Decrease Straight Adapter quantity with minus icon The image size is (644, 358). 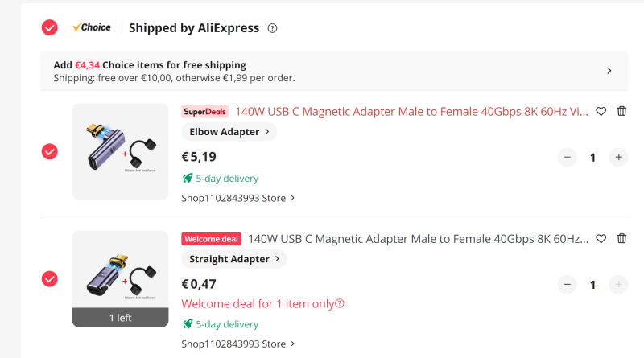pos(568,285)
